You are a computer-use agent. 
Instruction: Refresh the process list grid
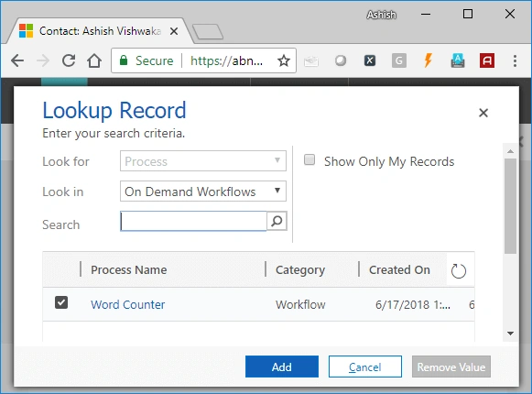459,270
